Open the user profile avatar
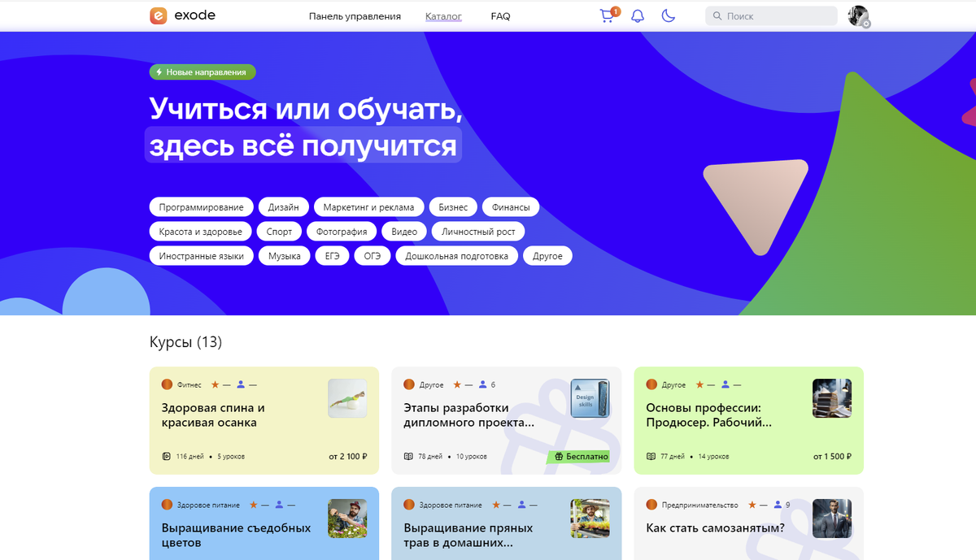This screenshot has width=976, height=560. (858, 15)
